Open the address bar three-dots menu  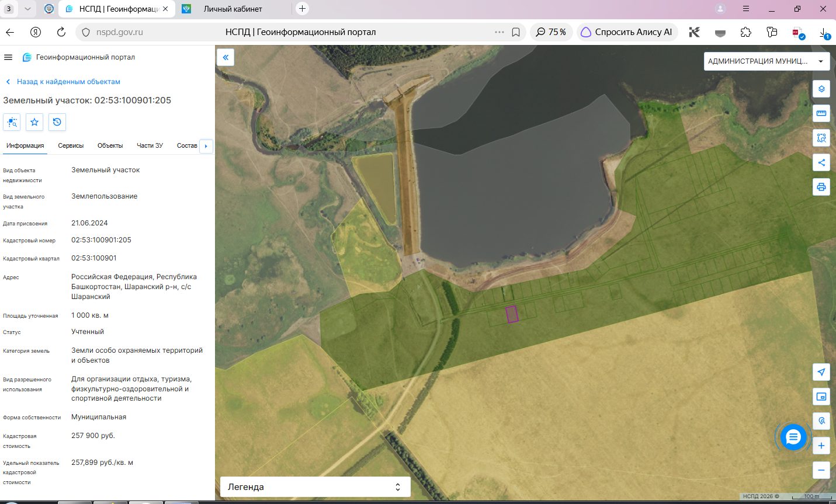tap(499, 32)
